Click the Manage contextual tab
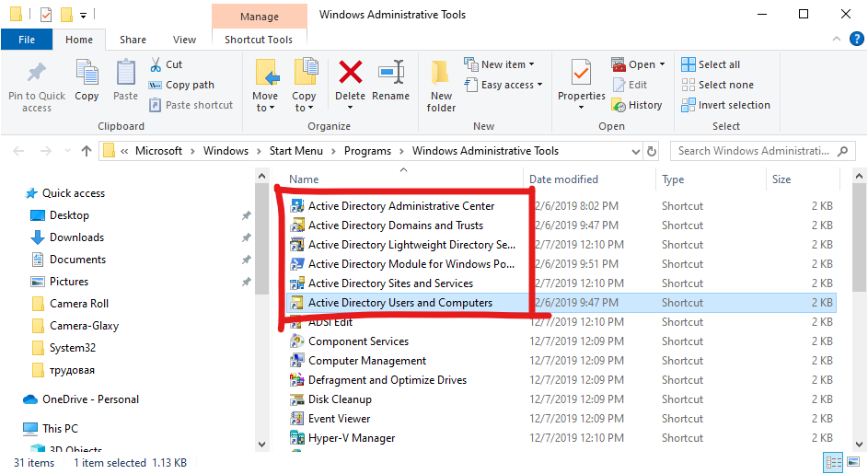The height and width of the screenshot is (474, 868). (x=259, y=16)
